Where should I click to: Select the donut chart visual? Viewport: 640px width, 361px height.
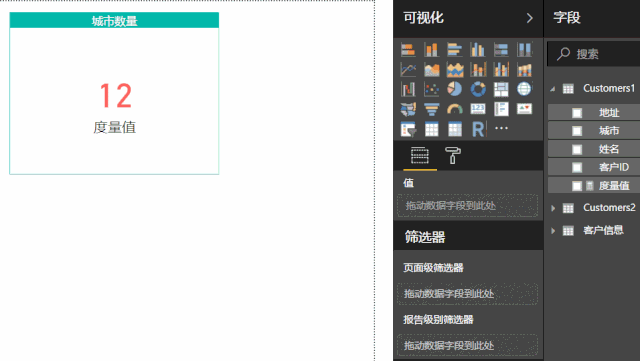coord(478,89)
